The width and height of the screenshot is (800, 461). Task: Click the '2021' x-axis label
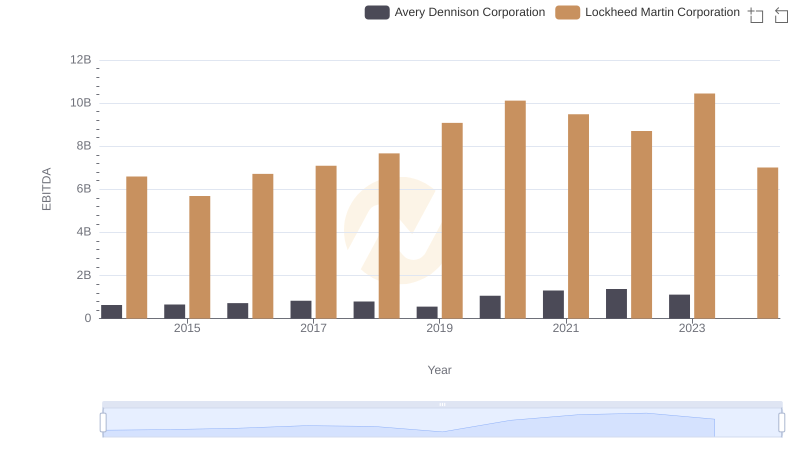click(x=566, y=328)
